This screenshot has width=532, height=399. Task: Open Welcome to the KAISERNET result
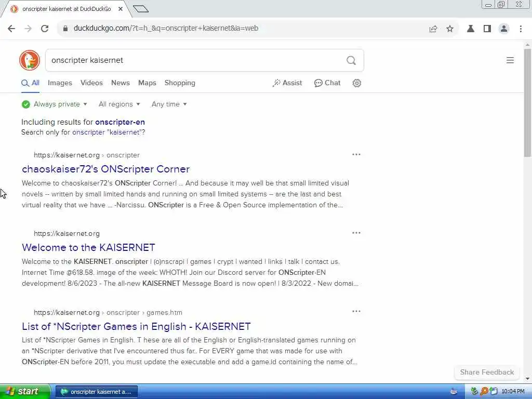tap(88, 247)
